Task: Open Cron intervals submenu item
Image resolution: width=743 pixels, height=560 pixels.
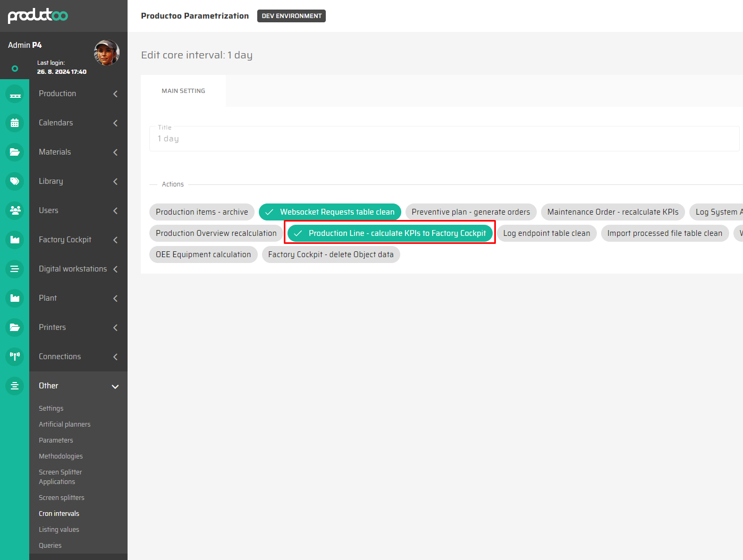Action: point(59,514)
